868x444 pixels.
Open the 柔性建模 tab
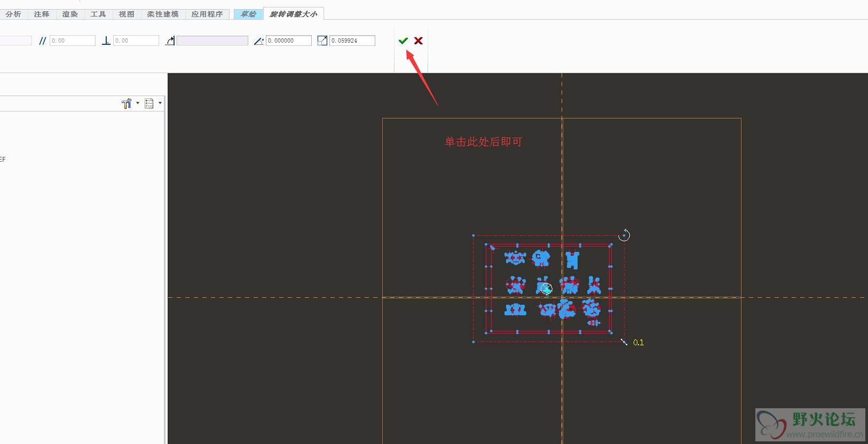pos(163,14)
